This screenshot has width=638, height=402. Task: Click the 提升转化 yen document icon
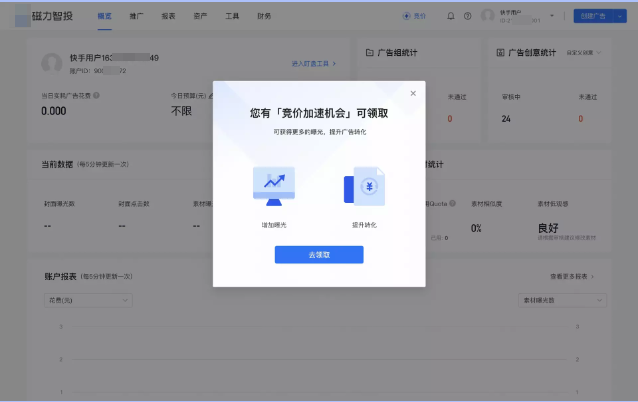pos(365,186)
